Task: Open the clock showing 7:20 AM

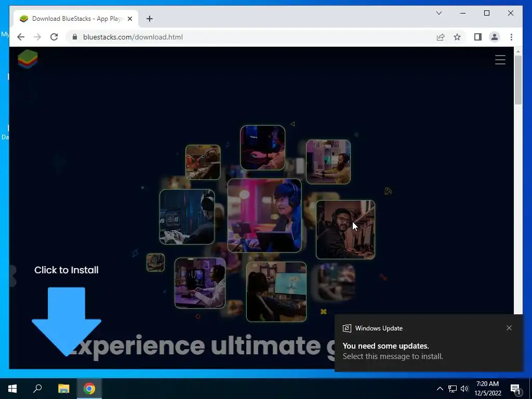Action: 487,389
